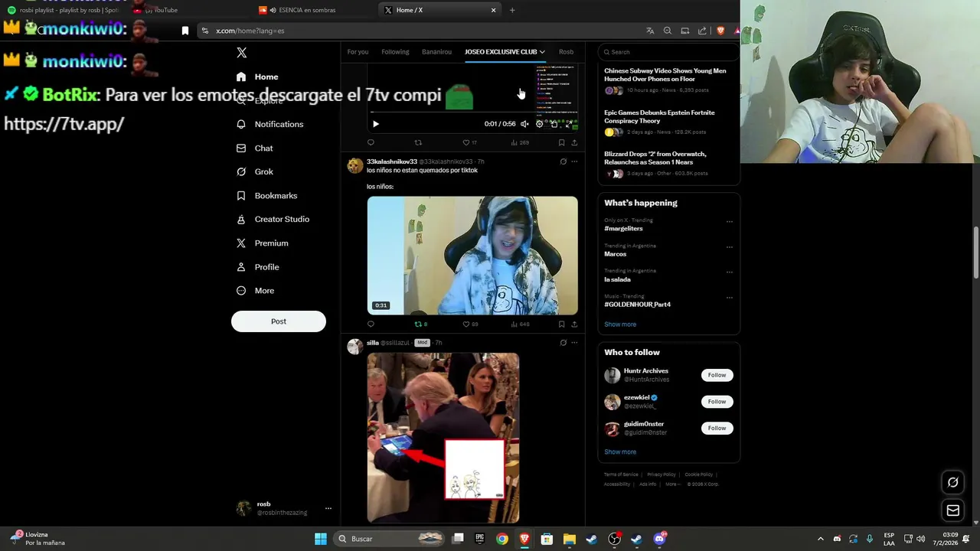The height and width of the screenshot is (551, 980).
Task: Open #GOLDENHOUR_Part4 trend
Action: 637,304
